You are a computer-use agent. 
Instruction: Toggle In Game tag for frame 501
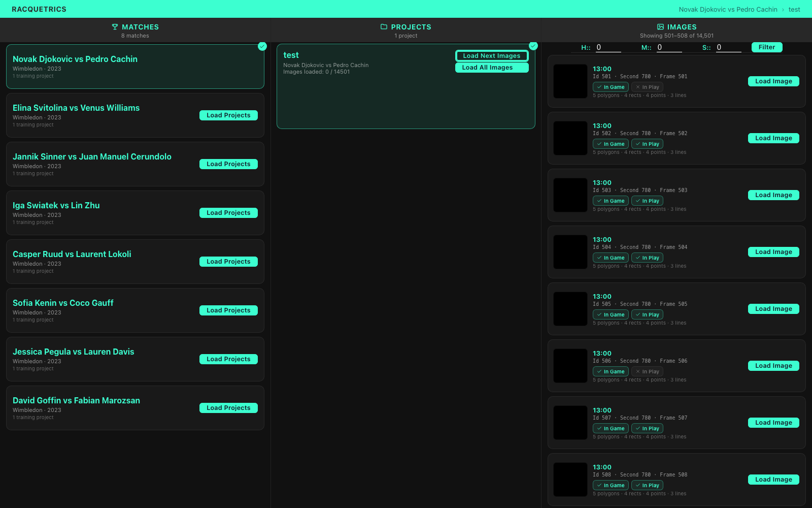[x=611, y=87]
